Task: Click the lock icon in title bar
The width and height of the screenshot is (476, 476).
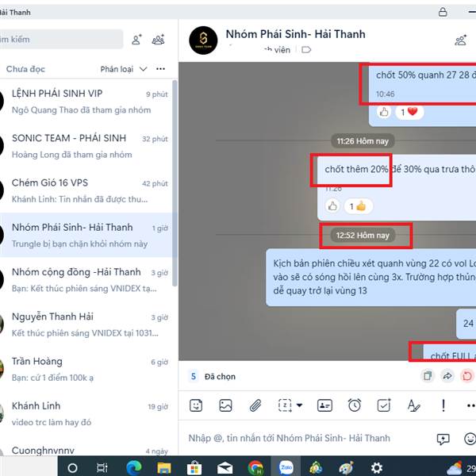Action: point(443,12)
